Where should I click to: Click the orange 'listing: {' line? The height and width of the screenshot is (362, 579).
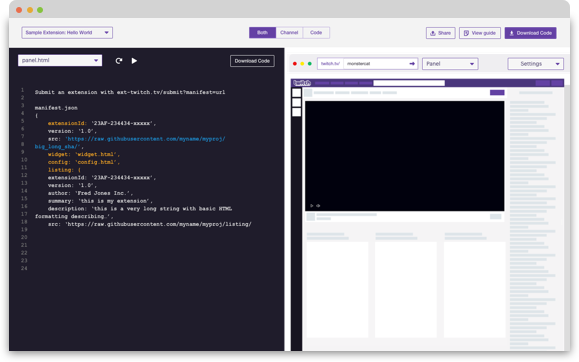[x=64, y=170]
